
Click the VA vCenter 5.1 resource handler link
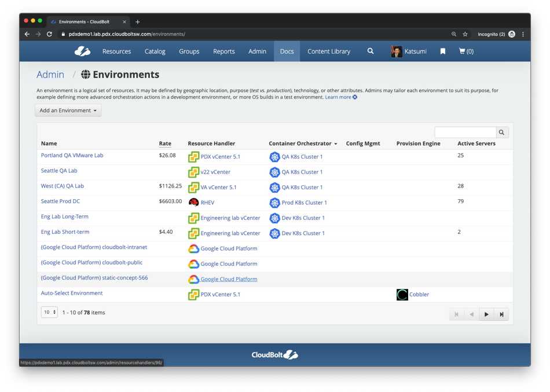click(x=218, y=188)
